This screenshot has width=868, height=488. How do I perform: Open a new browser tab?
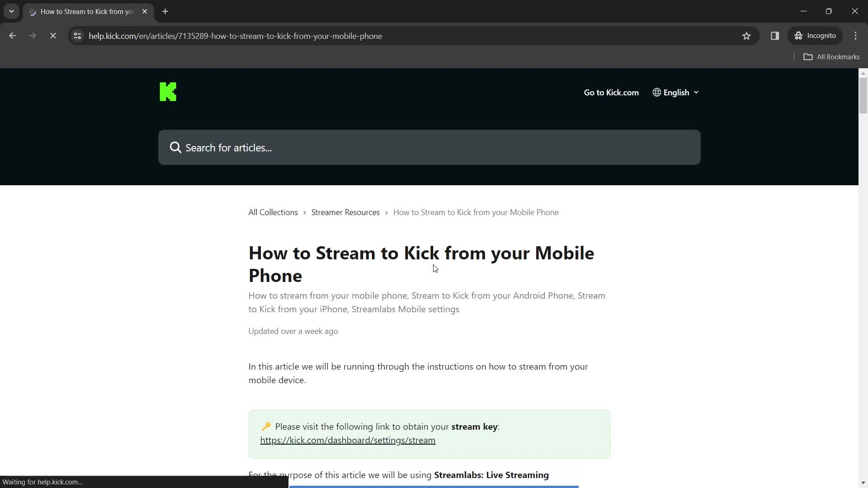point(165,11)
